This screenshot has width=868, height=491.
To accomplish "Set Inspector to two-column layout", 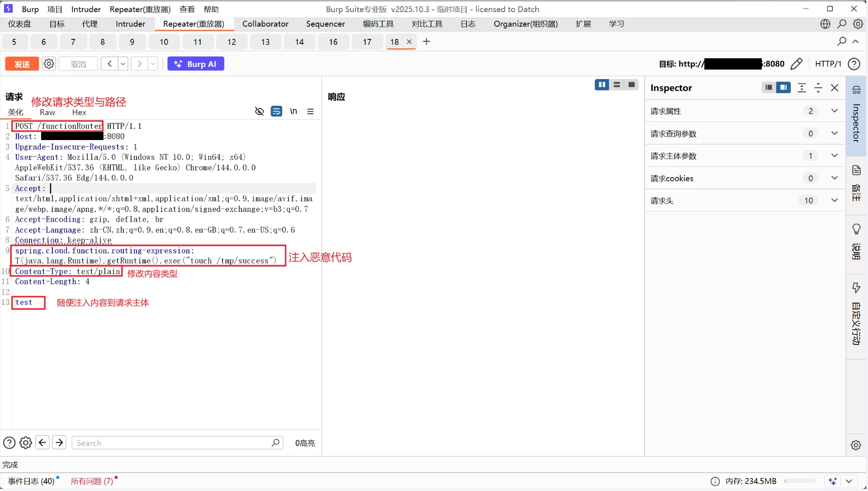I will [783, 88].
